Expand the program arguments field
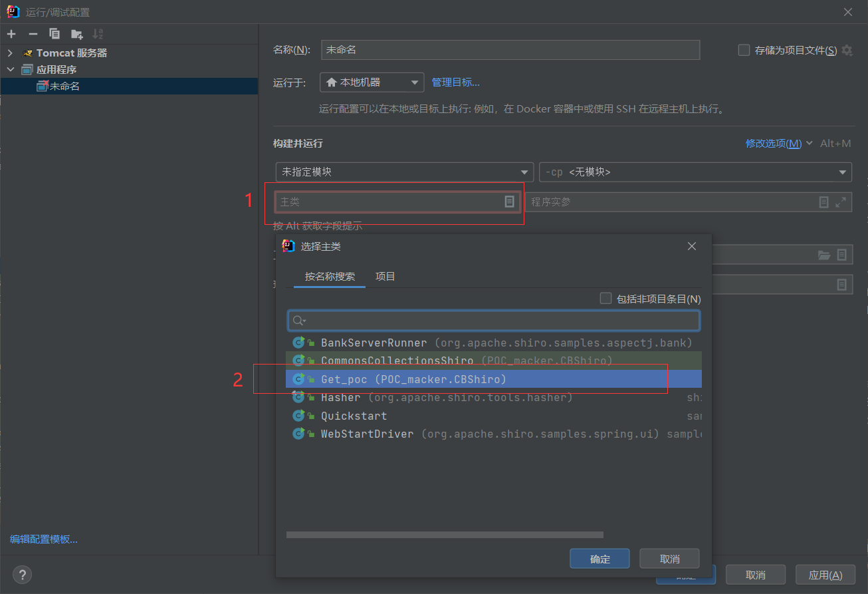 pos(841,202)
